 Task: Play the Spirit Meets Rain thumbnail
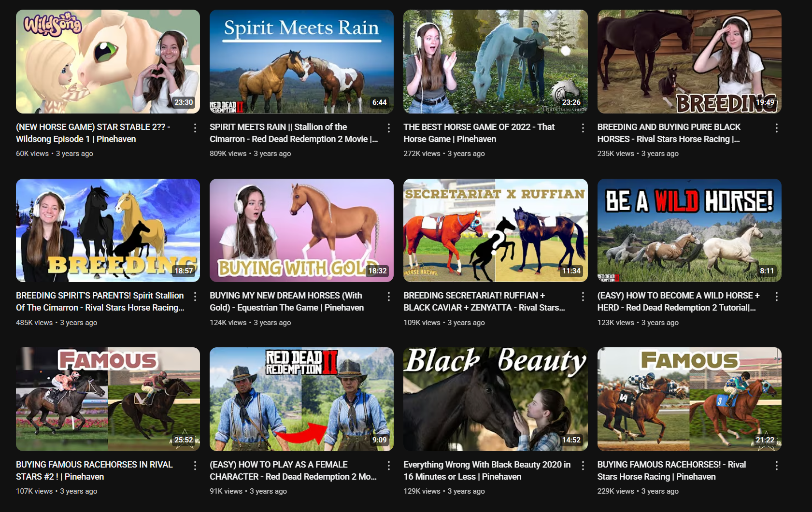point(301,61)
